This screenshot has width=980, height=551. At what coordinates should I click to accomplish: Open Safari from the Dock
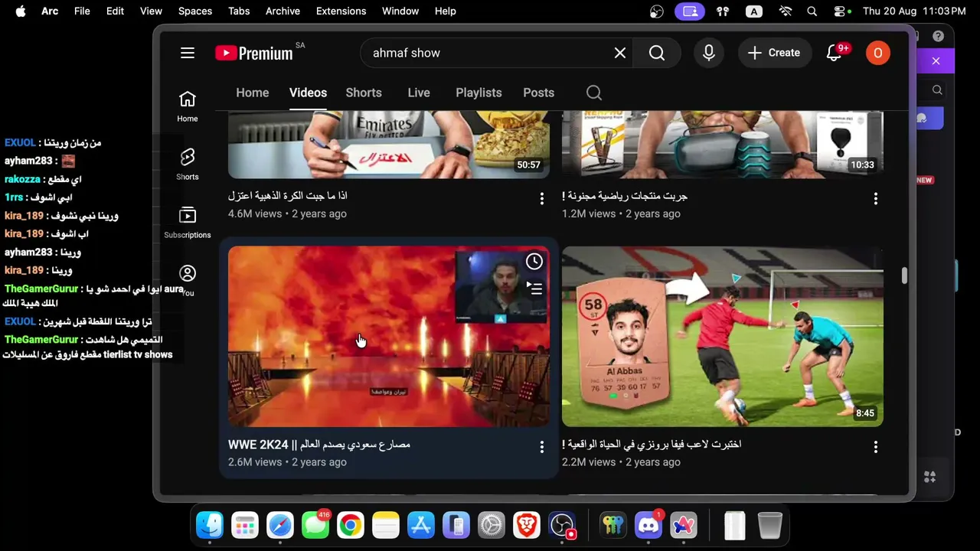click(x=280, y=525)
